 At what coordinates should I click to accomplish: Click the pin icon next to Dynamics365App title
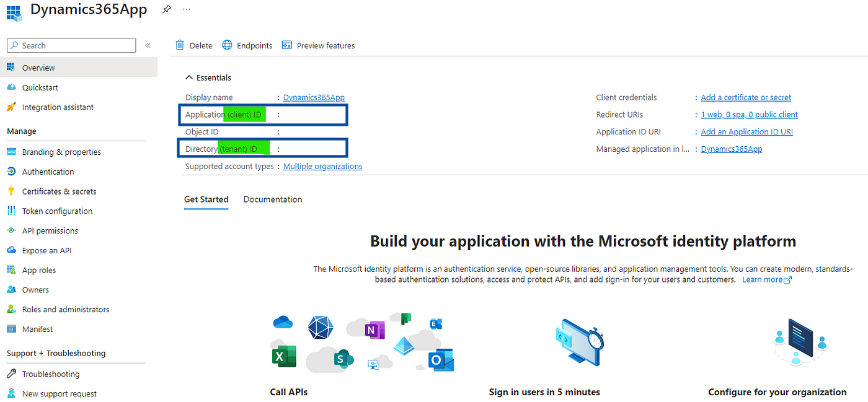pyautogui.click(x=166, y=9)
